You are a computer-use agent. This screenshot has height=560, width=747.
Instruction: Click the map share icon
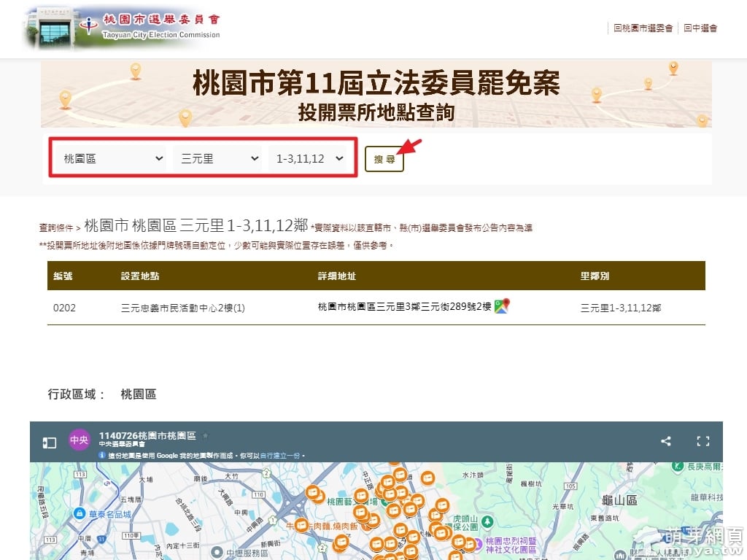click(665, 441)
